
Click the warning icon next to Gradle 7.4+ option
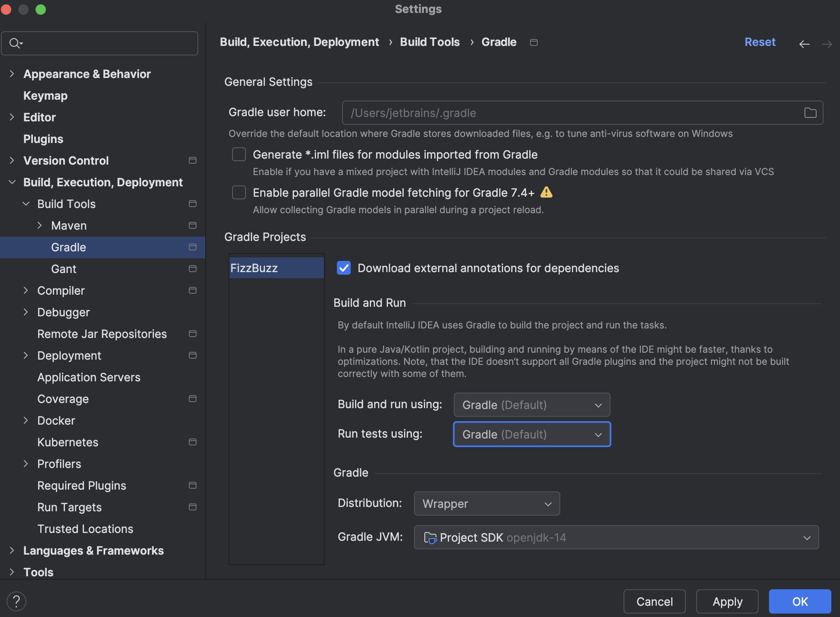(x=547, y=192)
